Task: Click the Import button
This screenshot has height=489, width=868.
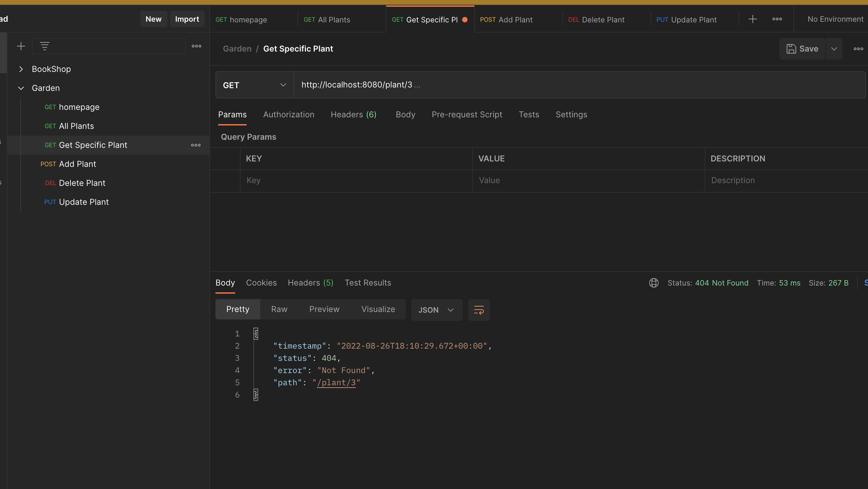Action: 187,19
